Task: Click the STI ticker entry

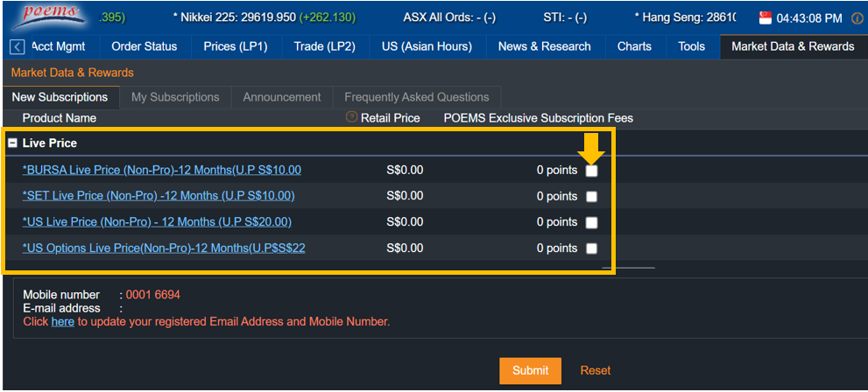Action: tap(565, 17)
